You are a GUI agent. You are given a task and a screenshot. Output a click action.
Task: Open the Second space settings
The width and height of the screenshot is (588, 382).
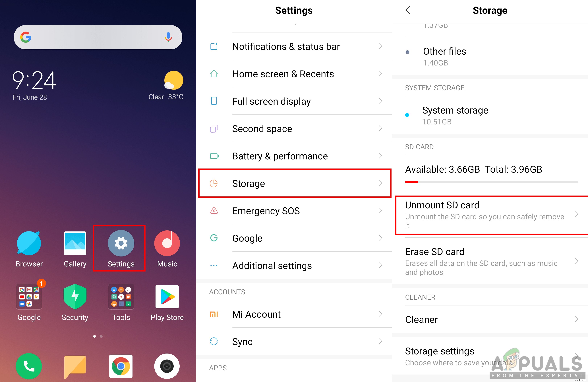pyautogui.click(x=294, y=129)
